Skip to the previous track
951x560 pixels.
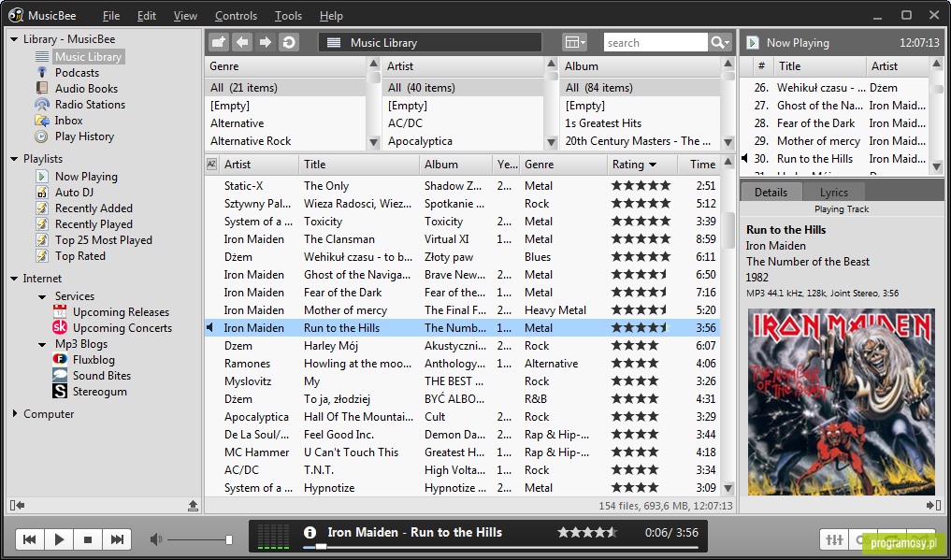coord(29,538)
